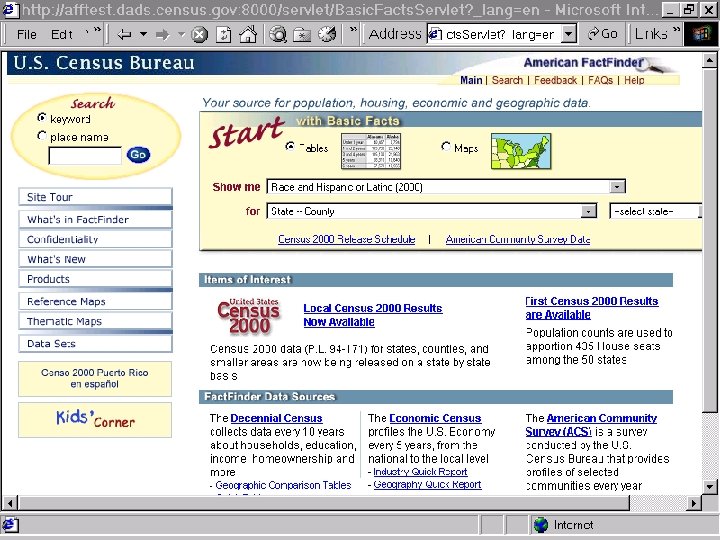Screen dimensions: 720x540
Task: Click the Census 2000 logo
Action: click(248, 315)
